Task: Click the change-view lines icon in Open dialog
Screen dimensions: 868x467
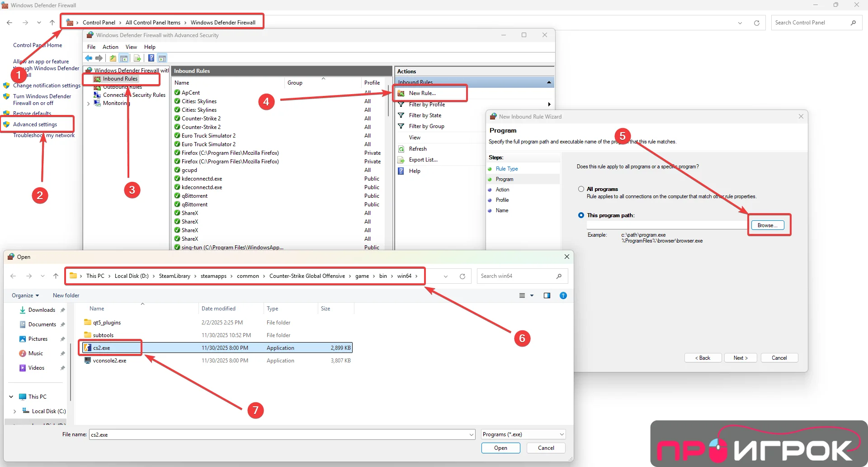Action: [x=522, y=295]
